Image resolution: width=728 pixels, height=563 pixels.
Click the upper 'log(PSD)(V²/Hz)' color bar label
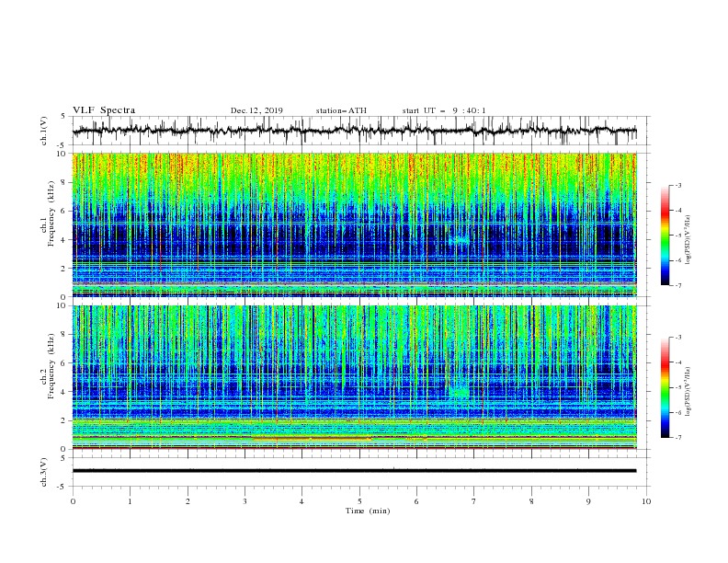coord(688,240)
